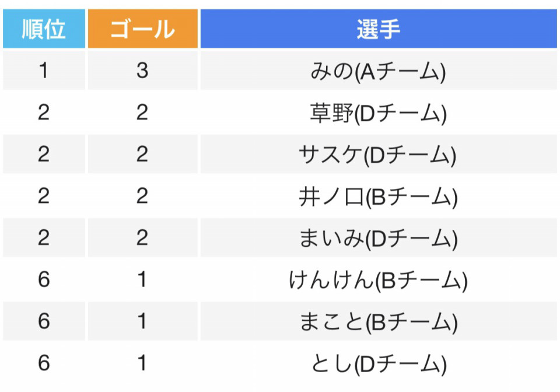This screenshot has height=392, width=560.
Task: Select player まいみ(Dチーム)
Action: click(378, 239)
